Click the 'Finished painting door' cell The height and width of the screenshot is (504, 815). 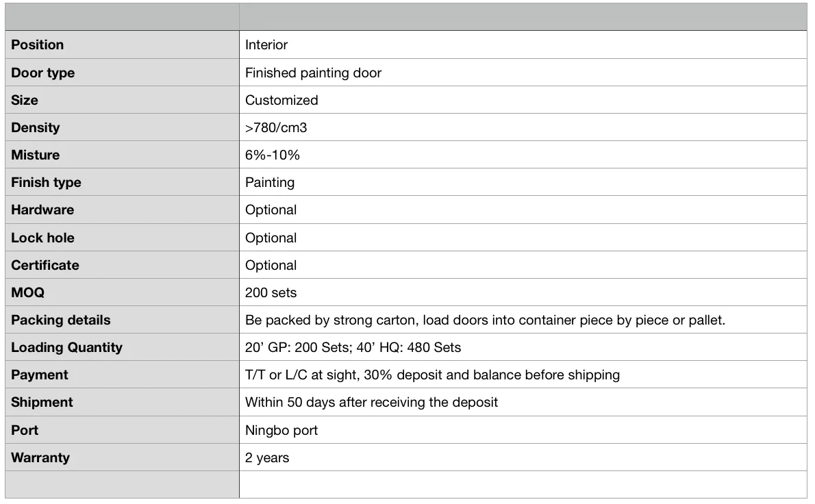point(313,73)
